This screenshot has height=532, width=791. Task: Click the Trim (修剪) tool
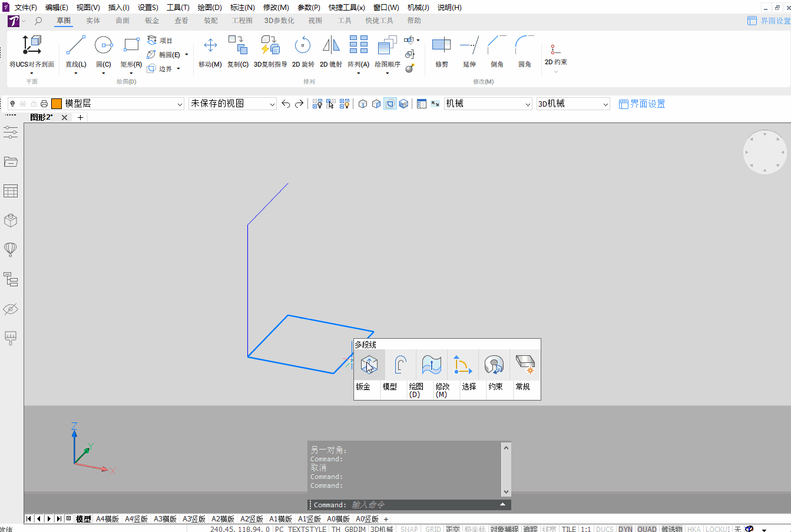pos(441,47)
